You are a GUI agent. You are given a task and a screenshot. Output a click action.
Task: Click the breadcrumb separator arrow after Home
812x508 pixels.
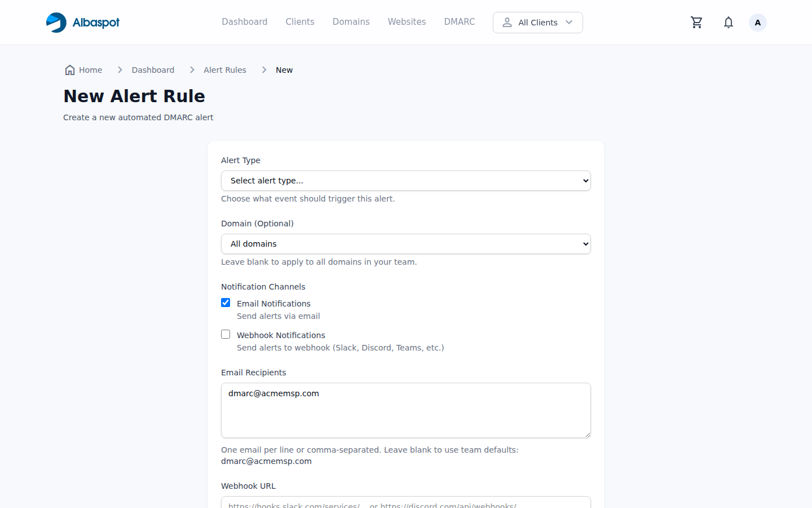(x=120, y=69)
